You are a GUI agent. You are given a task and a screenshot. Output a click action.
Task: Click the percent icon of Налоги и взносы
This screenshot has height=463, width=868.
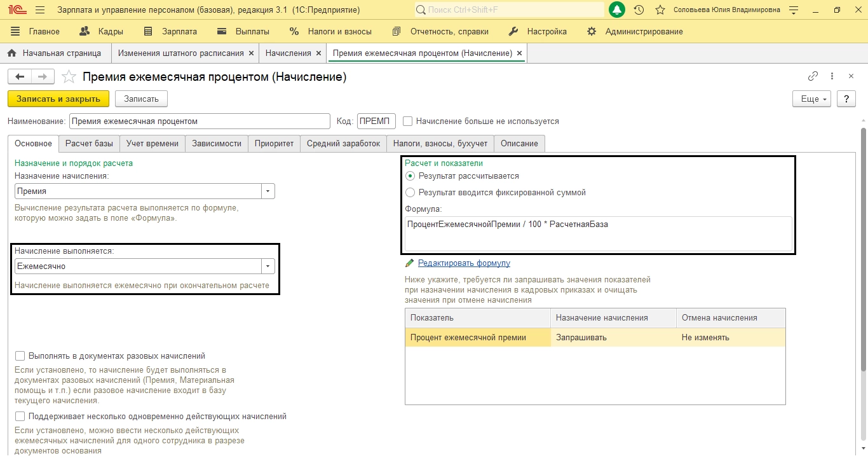[x=294, y=31]
